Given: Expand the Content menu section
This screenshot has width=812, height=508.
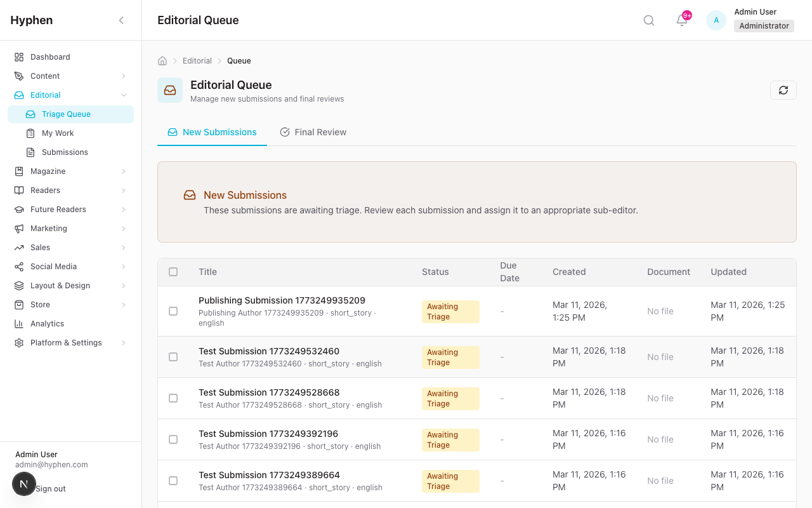Looking at the screenshot, I should click(124, 76).
